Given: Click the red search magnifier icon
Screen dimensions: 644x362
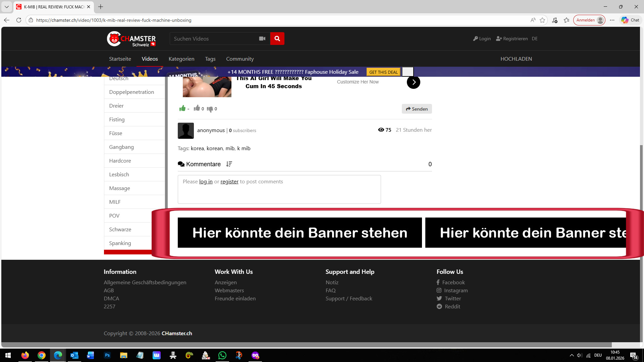Looking at the screenshot, I should point(277,39).
